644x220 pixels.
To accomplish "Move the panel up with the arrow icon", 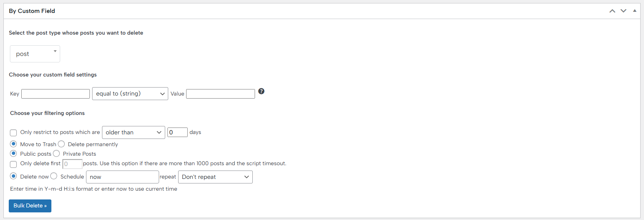I will (612, 11).
